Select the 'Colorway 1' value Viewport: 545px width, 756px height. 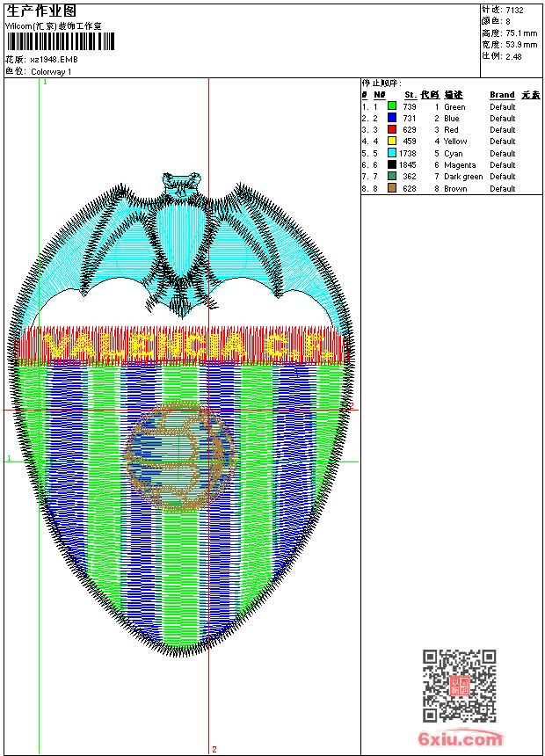(x=51, y=72)
